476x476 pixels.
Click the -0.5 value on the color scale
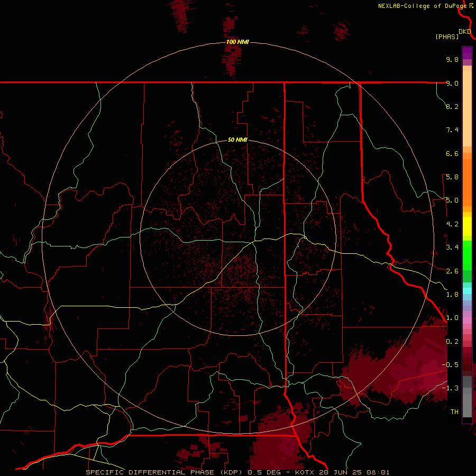450,365
